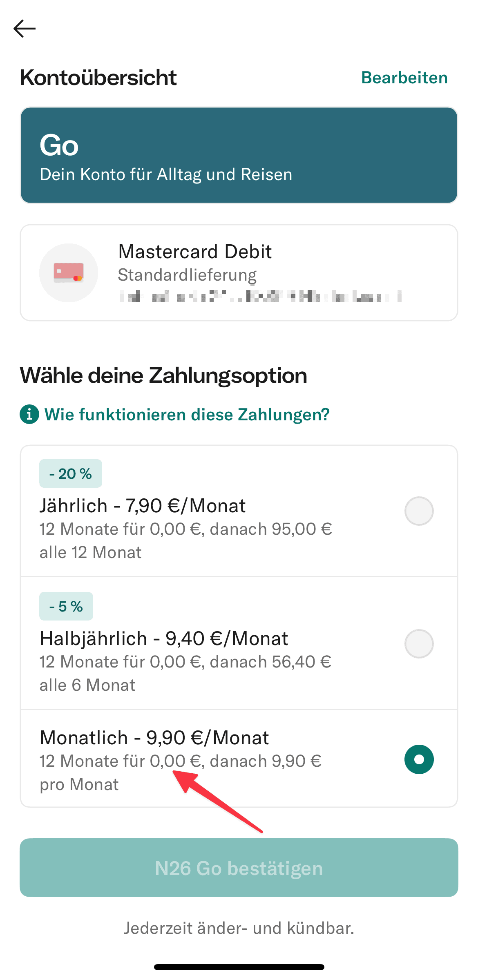Tap the home indicator bar

239,967
